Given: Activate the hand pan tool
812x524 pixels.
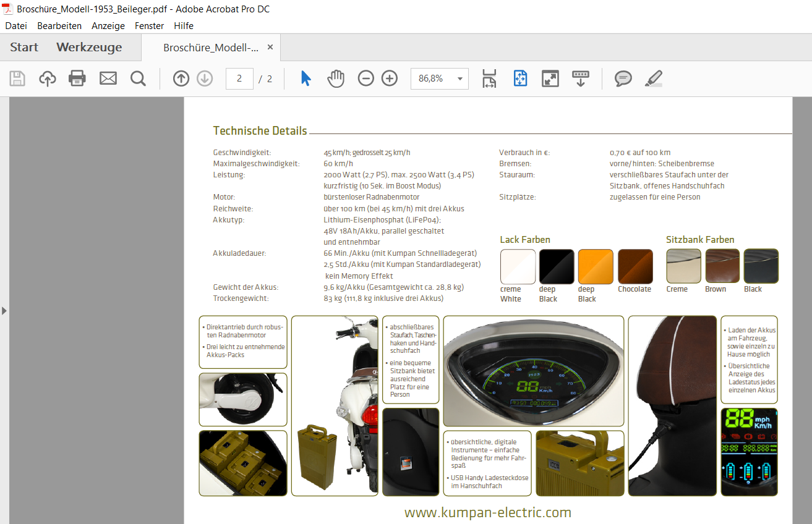Looking at the screenshot, I should coord(336,78).
